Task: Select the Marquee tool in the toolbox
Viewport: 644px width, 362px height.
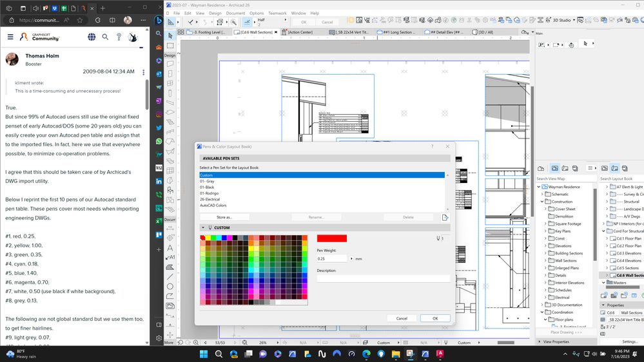Action: tap(170, 46)
